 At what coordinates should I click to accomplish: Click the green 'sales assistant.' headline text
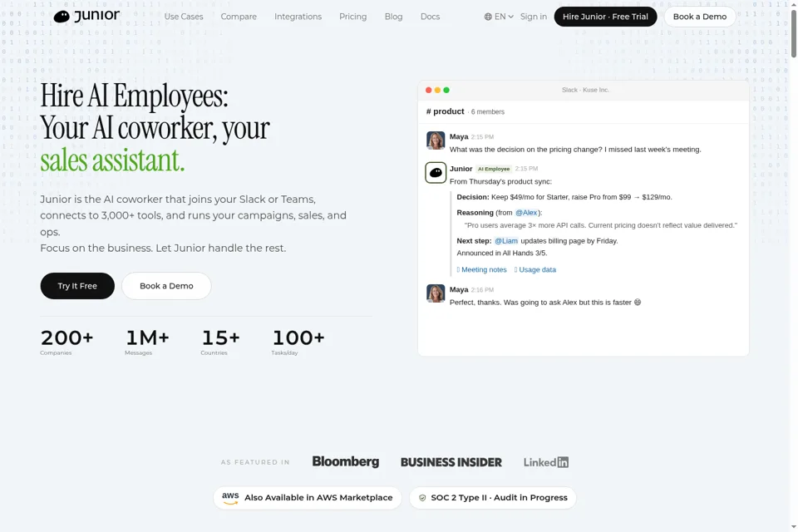pos(112,160)
